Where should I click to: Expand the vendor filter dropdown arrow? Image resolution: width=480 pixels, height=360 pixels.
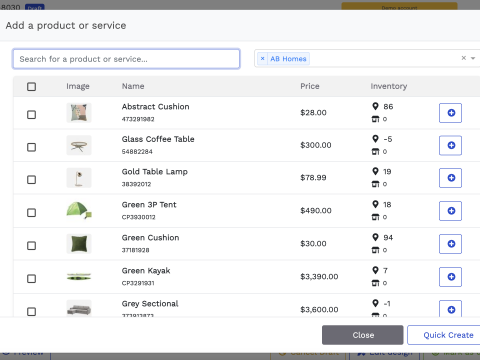[x=473, y=58]
